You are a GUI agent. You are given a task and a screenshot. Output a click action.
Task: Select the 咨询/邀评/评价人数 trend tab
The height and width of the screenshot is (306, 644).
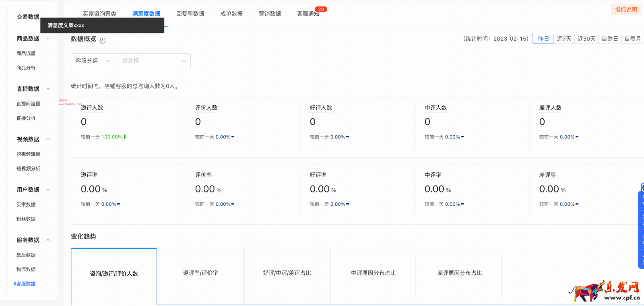pos(114,277)
